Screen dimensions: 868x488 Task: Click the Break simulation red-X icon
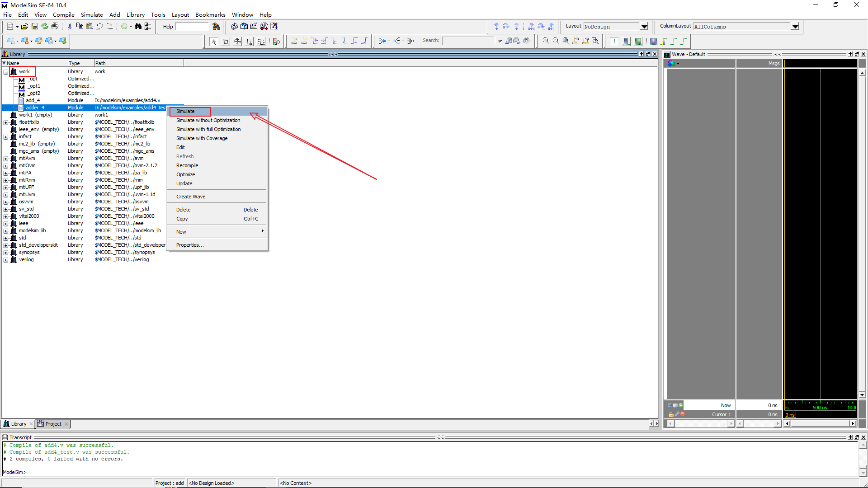click(x=274, y=26)
